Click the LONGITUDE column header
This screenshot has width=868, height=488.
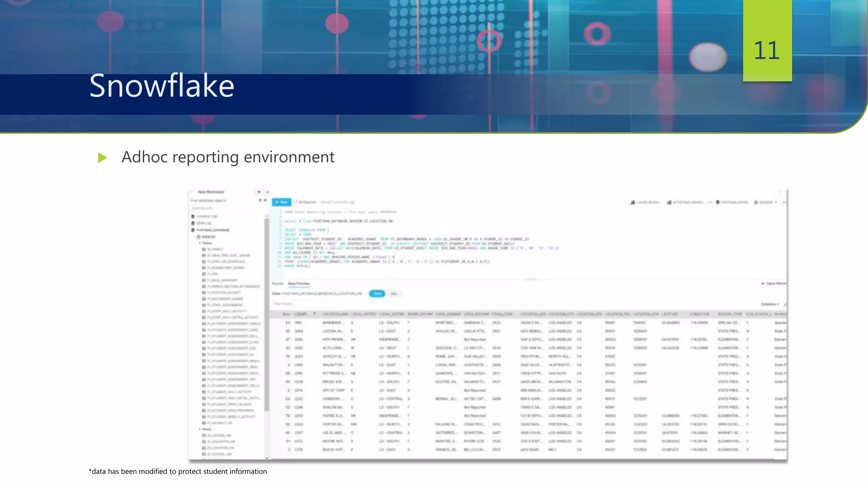[x=698, y=314]
